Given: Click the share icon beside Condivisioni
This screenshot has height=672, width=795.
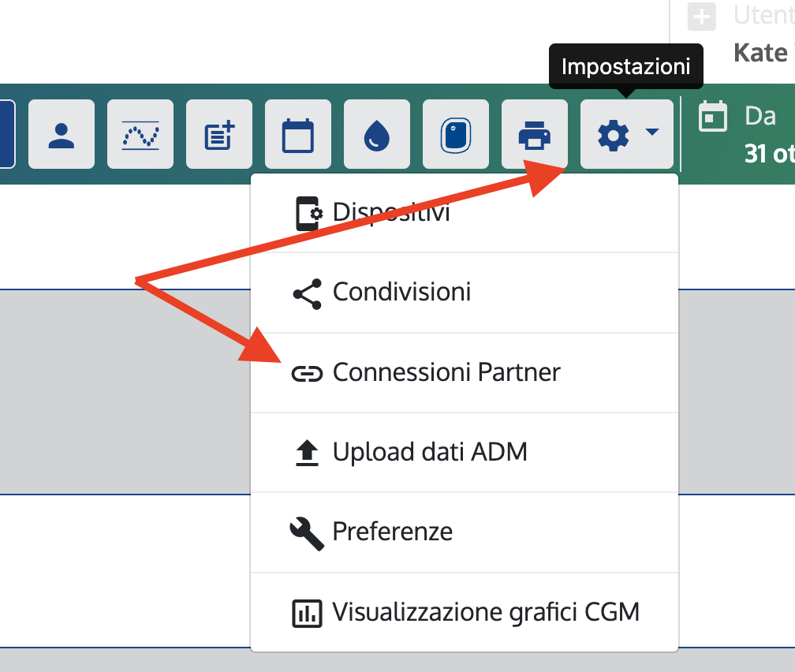Looking at the screenshot, I should click(x=308, y=294).
